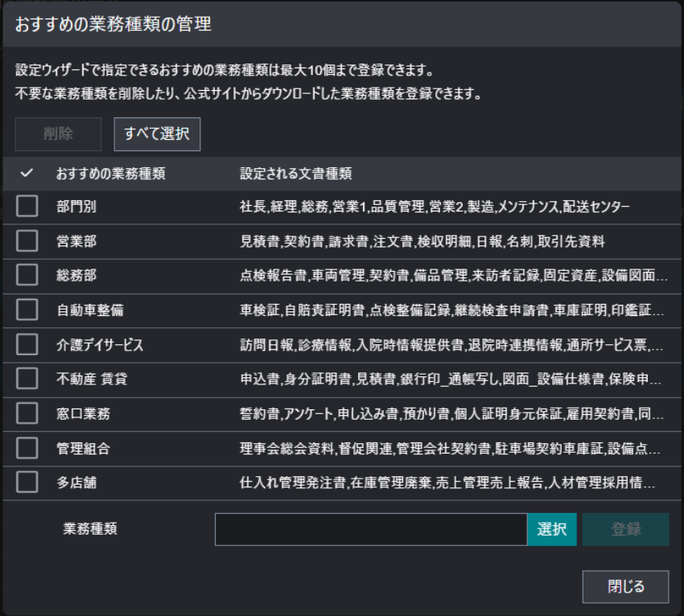Screen dimensions: 684x616
Task: Click the teal 選択 button
Action: tap(552, 529)
